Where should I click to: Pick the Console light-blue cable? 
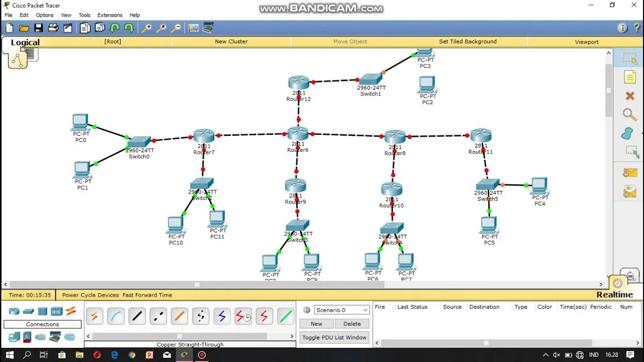tap(116, 316)
